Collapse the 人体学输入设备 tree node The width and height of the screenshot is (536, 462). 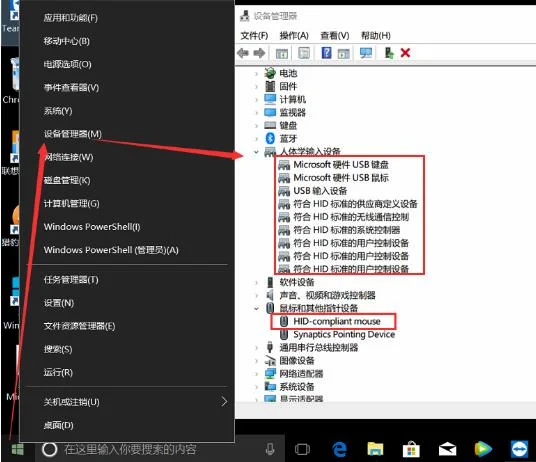[x=256, y=152]
